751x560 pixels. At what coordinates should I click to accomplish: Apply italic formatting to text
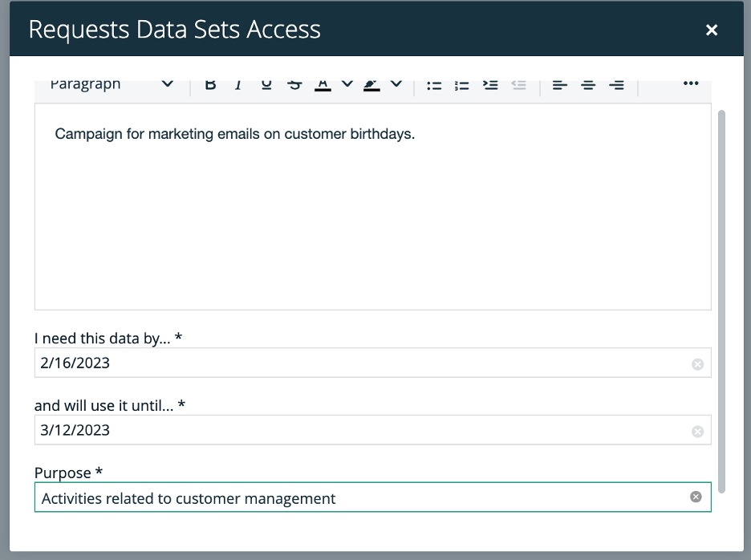[x=238, y=85]
